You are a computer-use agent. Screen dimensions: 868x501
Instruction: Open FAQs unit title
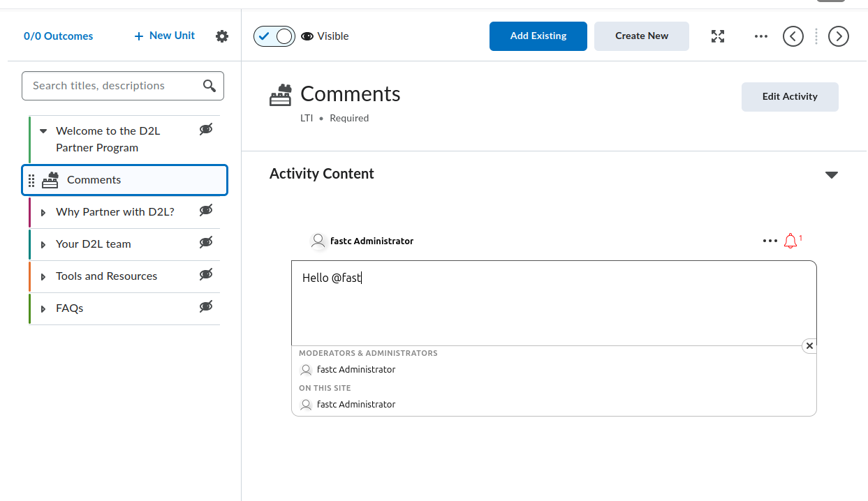(x=70, y=308)
